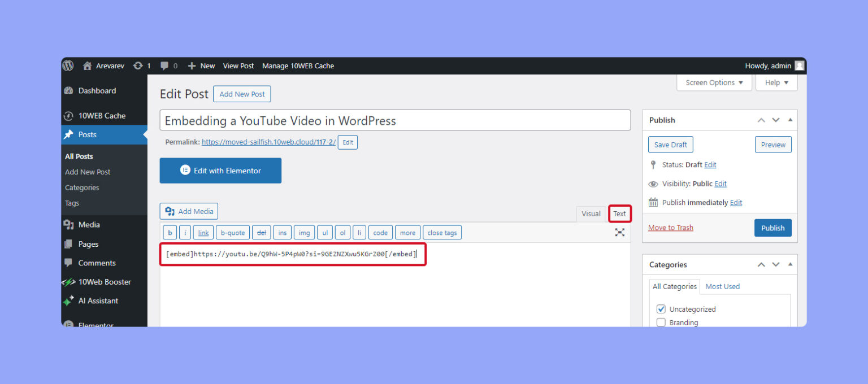868x384 pixels.
Task: Select the Most Used categories tab
Action: pyautogui.click(x=722, y=286)
